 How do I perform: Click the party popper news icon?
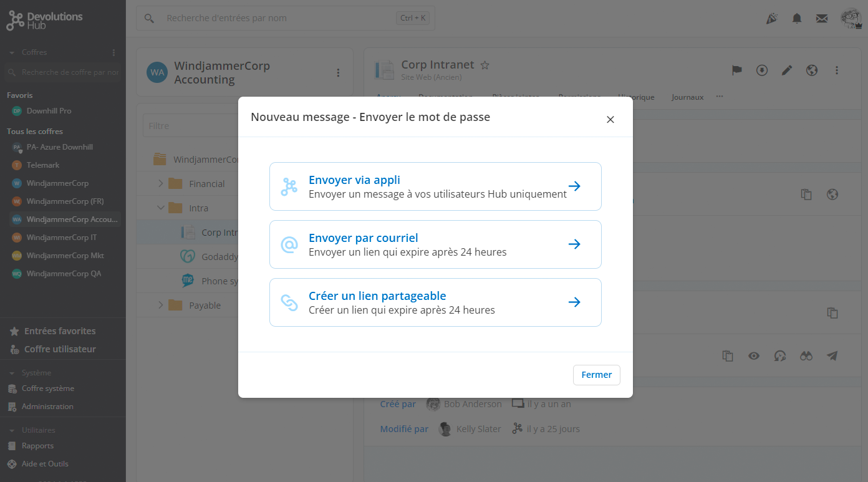coord(772,19)
